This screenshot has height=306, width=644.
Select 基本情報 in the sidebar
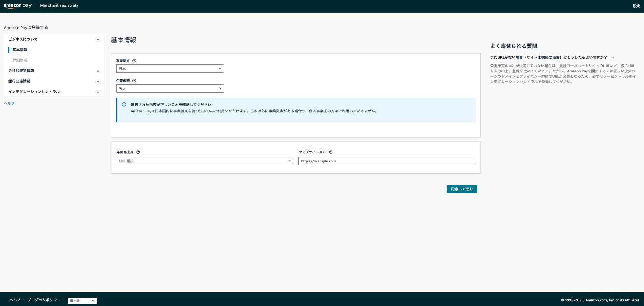tap(20, 50)
